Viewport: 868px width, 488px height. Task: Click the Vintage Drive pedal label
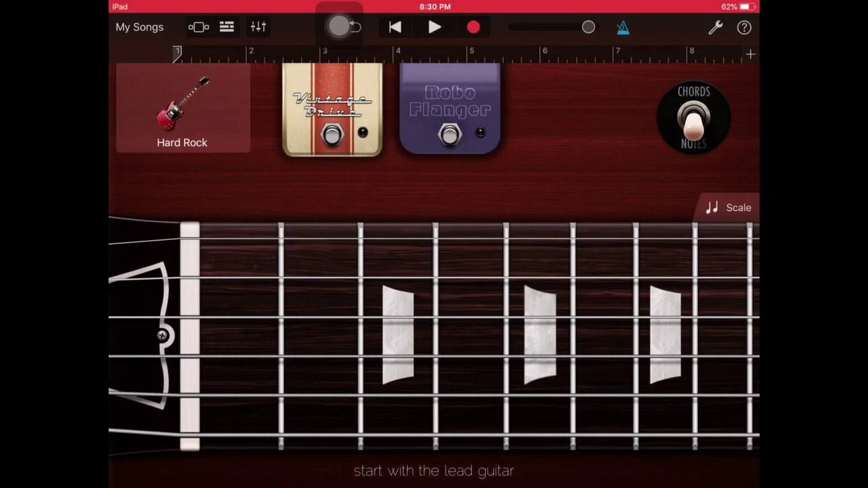pyautogui.click(x=332, y=106)
